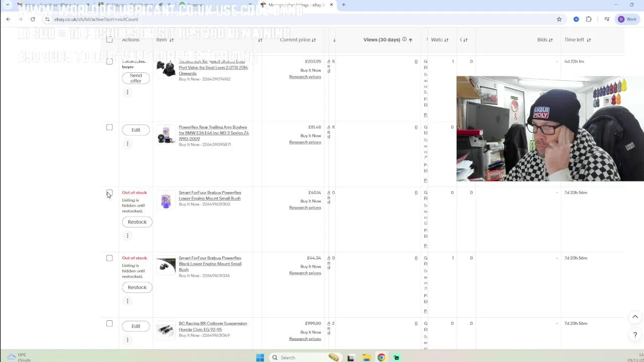Open more actions for BC Racing Coilover

tap(127, 340)
